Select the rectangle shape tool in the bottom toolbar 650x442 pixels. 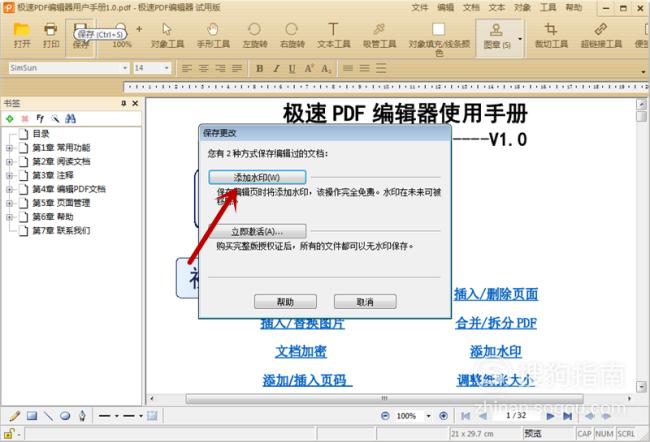click(32, 416)
